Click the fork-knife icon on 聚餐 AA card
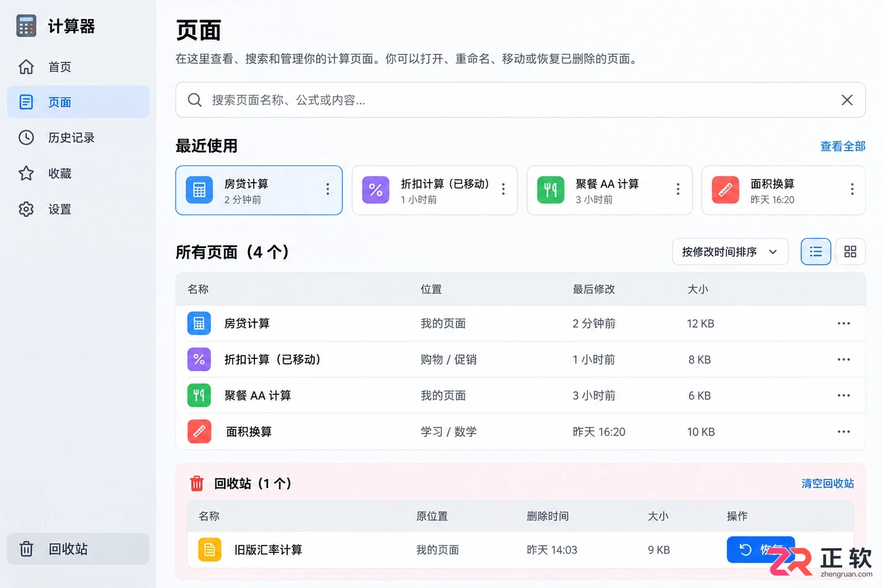Image resolution: width=882 pixels, height=588 pixels. pyautogui.click(x=551, y=190)
